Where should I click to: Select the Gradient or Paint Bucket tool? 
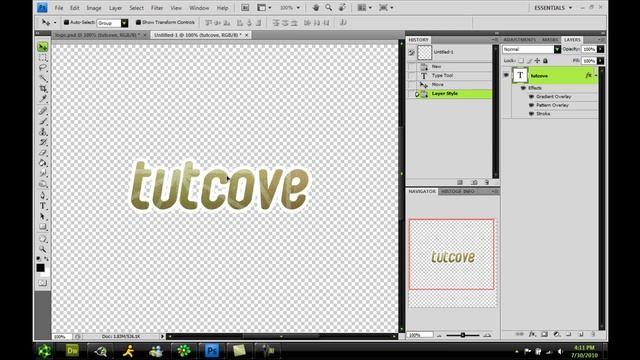tap(42, 163)
